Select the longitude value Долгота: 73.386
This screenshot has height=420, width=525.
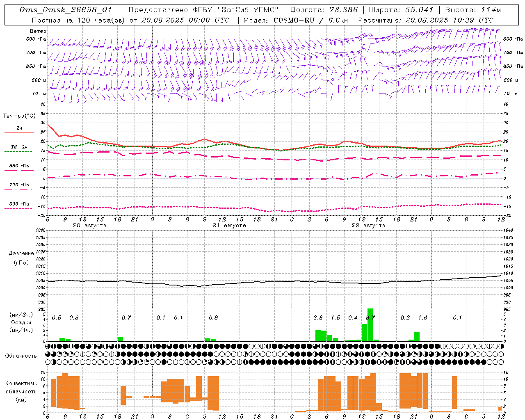point(324,10)
